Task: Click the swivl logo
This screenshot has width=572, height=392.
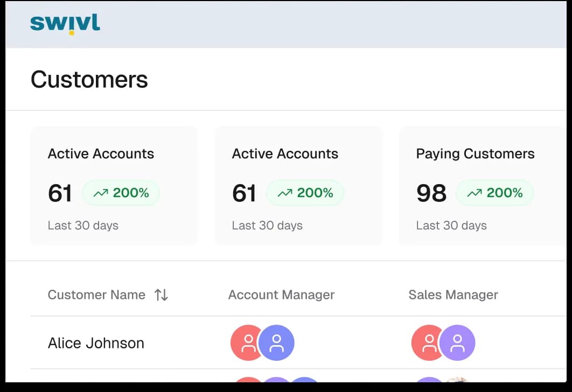Action: click(64, 23)
